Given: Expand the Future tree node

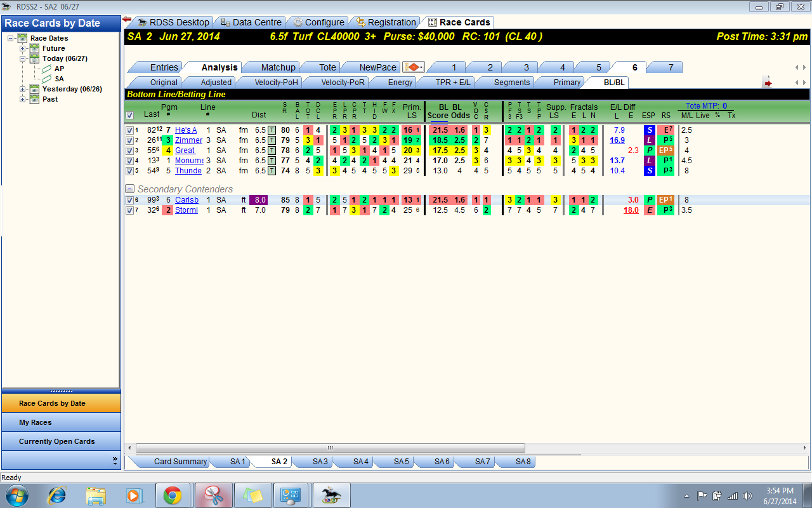Looking at the screenshot, I should (23, 48).
